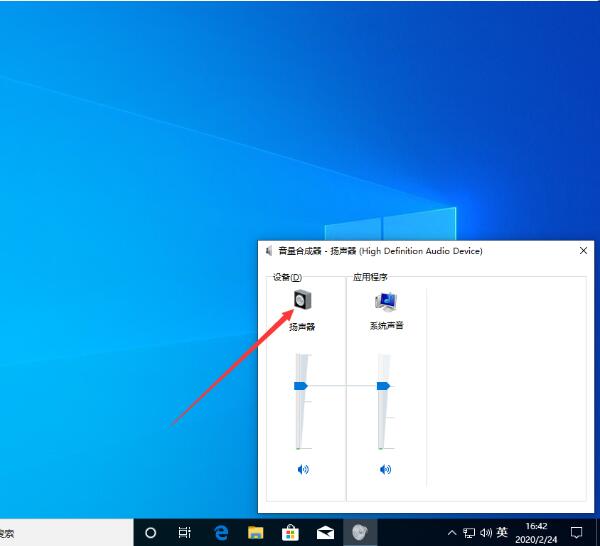The height and width of the screenshot is (546, 600).
Task: Launch Microsoft Edge from the taskbar
Action: (221, 532)
